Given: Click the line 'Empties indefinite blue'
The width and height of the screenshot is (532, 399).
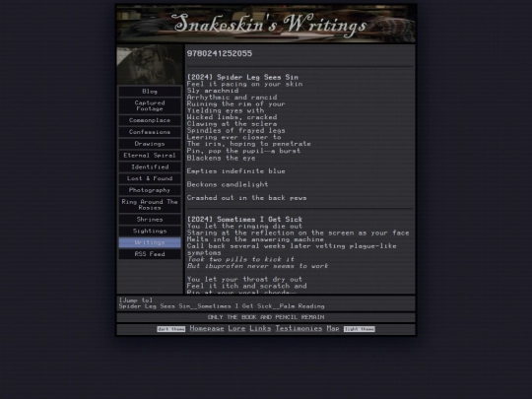Looking at the screenshot, I should click(x=236, y=171).
